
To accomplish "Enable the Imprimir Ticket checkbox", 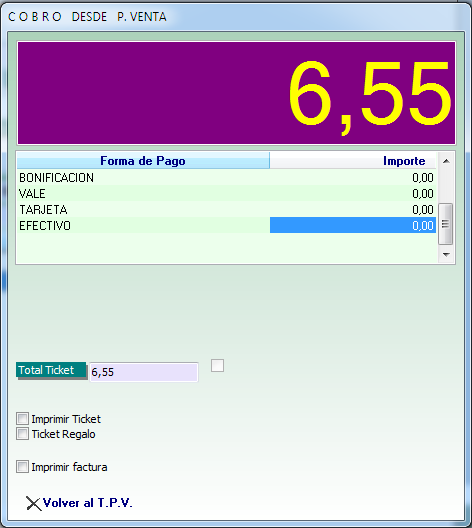I will [x=22, y=419].
